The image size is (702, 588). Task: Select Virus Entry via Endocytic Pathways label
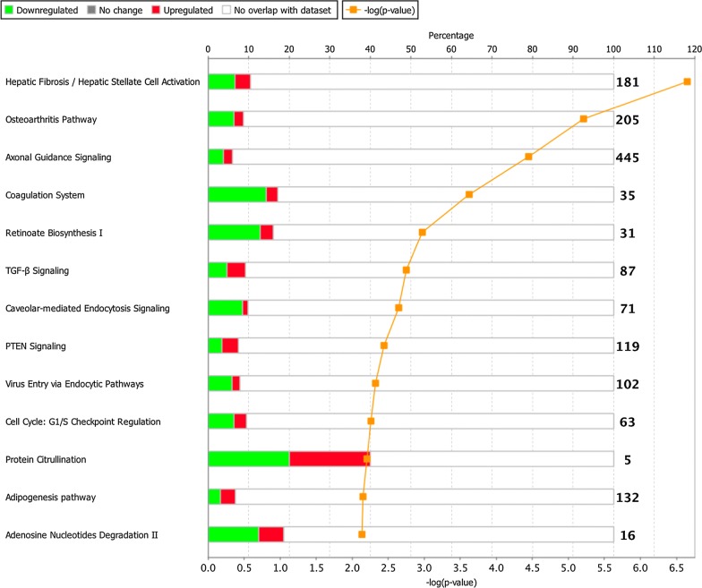point(74,384)
